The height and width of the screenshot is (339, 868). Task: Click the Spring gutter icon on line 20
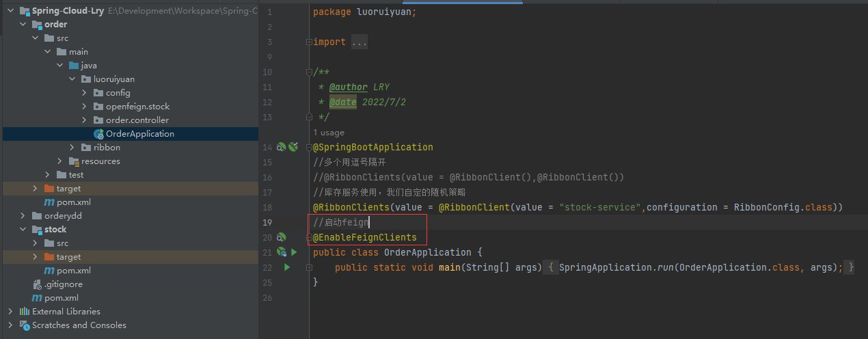pos(281,237)
